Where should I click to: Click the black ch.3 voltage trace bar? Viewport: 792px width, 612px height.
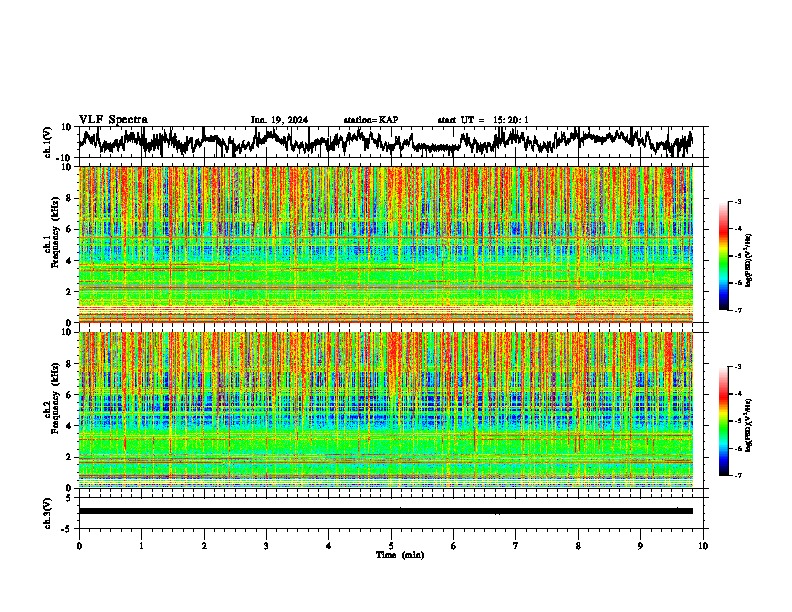pyautogui.click(x=386, y=511)
